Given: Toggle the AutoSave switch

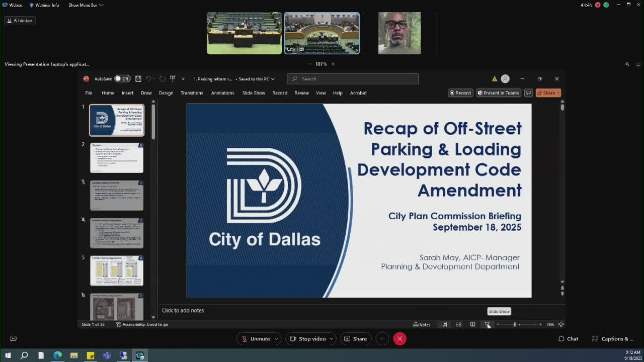Looking at the screenshot, I should (122, 79).
